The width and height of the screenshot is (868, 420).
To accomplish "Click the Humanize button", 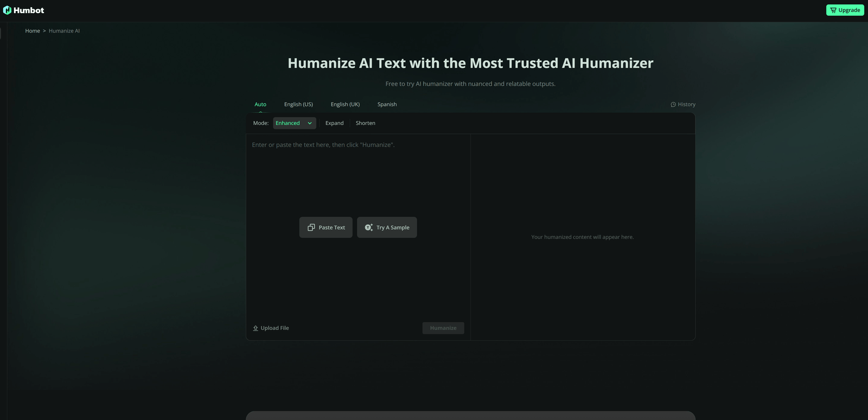I will pyautogui.click(x=443, y=328).
